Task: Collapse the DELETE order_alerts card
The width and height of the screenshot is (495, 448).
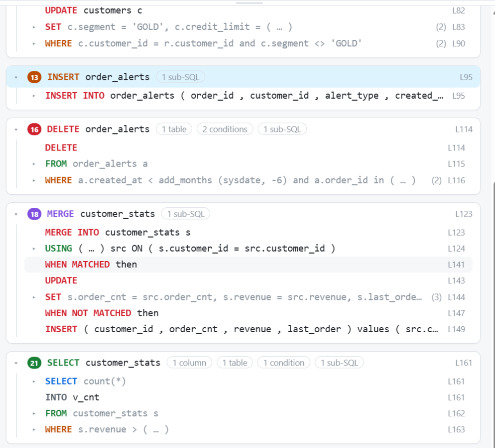Action: (16, 129)
